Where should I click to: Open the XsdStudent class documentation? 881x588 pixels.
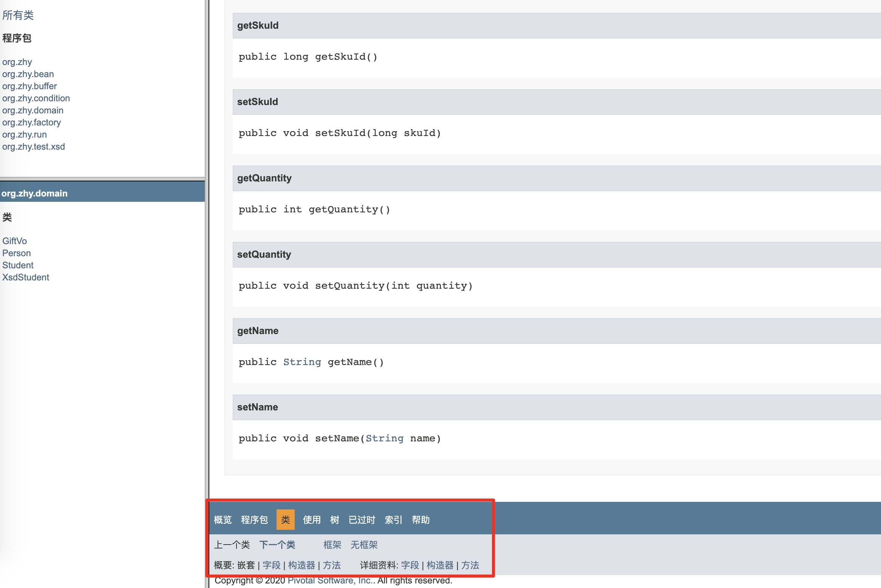pos(25,277)
